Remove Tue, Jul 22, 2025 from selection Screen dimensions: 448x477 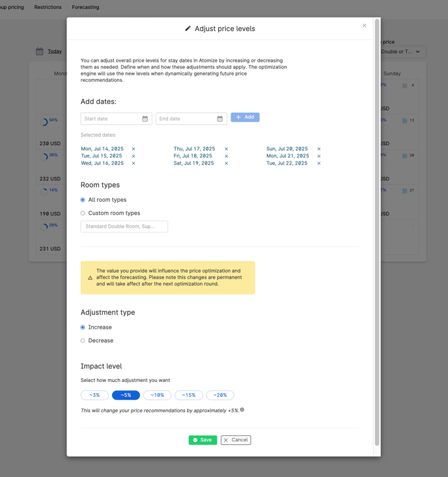click(x=319, y=163)
